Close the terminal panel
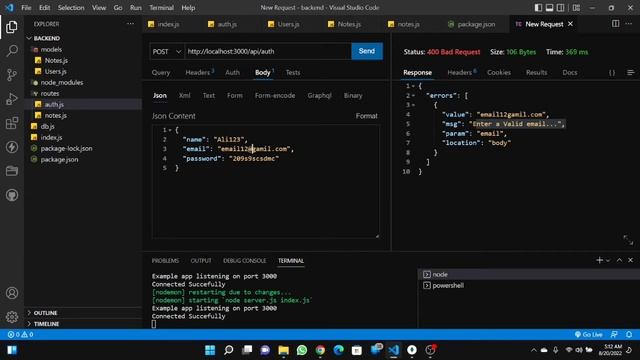This screenshot has width=640, height=360. point(631,260)
